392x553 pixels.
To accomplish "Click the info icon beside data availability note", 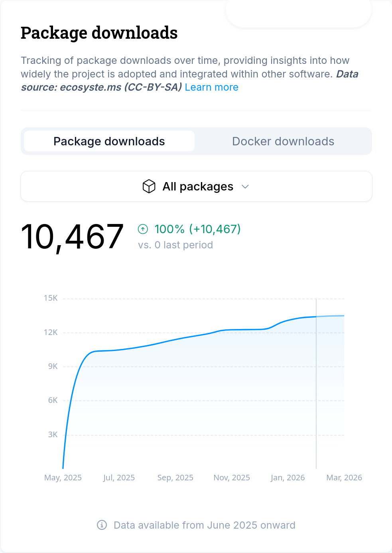I will tap(102, 525).
